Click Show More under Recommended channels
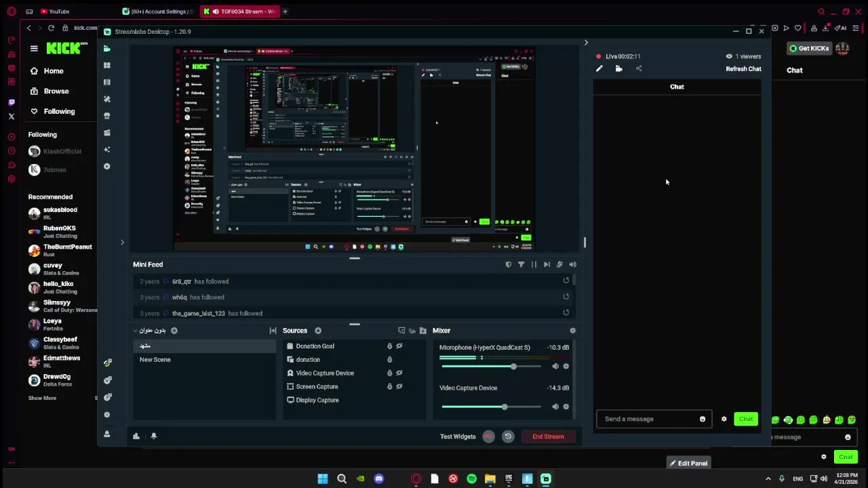The height and width of the screenshot is (488, 868). pos(42,398)
